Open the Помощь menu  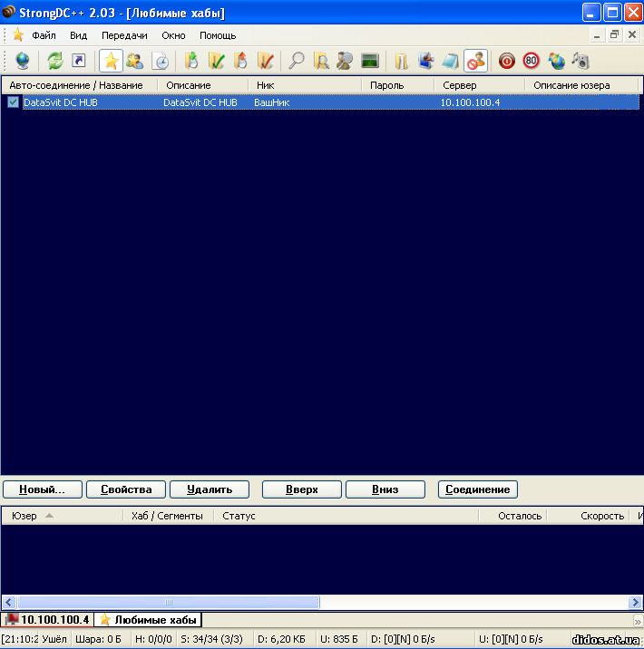218,35
